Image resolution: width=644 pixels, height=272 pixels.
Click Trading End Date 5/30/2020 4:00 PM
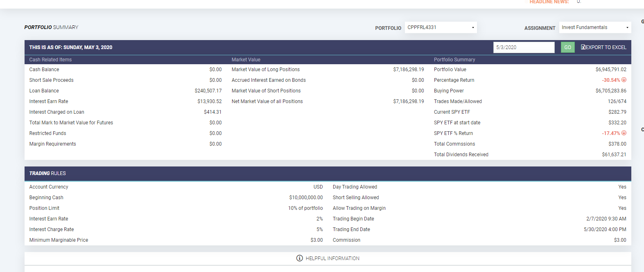click(x=605, y=229)
